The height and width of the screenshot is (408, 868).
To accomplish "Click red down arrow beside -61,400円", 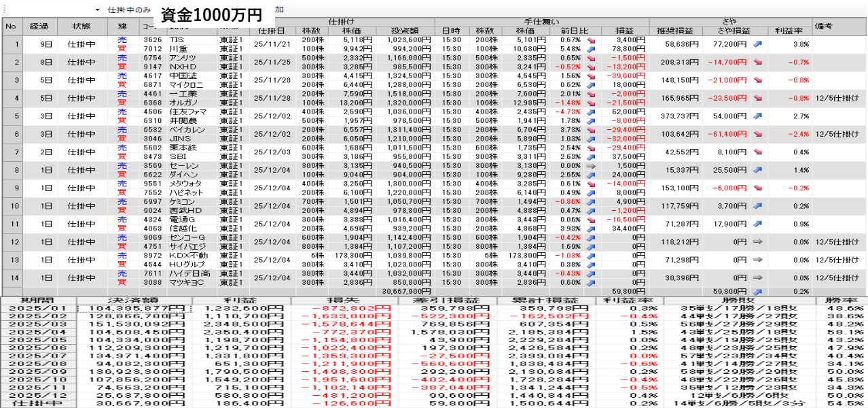I will pos(757,134).
